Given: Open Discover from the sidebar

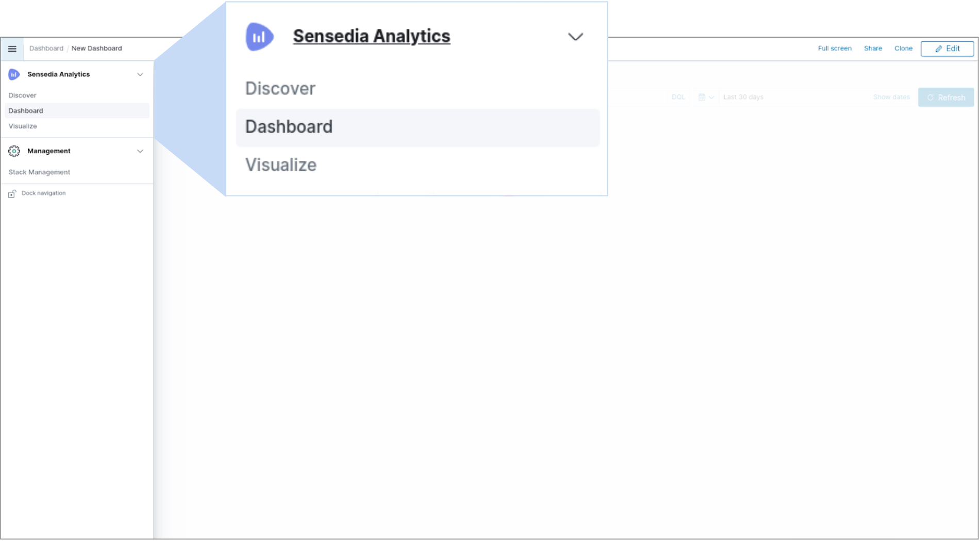Looking at the screenshot, I should (22, 95).
